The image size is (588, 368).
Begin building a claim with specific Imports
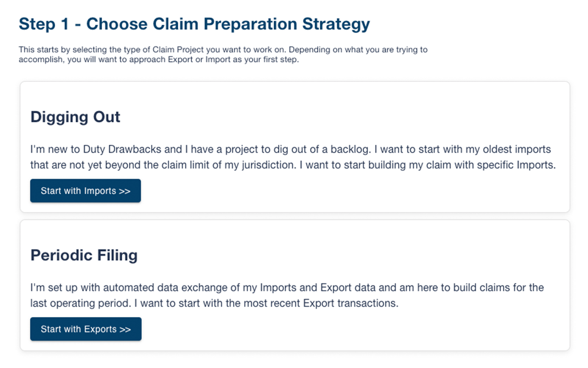click(85, 190)
